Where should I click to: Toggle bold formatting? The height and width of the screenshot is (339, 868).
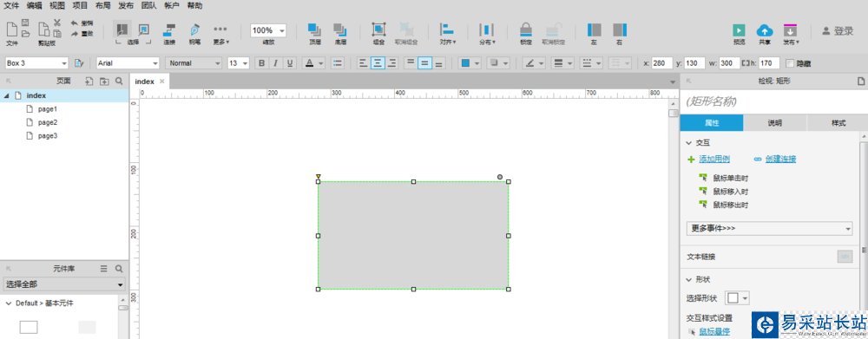tap(262, 63)
